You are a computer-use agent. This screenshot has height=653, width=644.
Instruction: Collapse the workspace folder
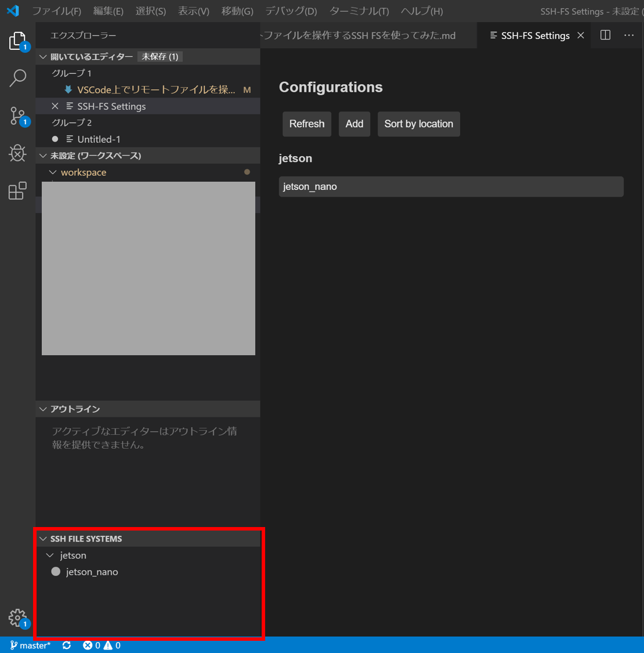(53, 172)
